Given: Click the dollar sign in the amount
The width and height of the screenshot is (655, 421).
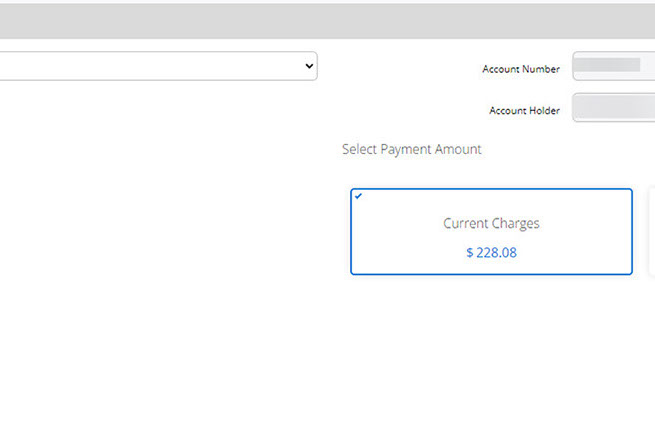Looking at the screenshot, I should click(470, 253).
